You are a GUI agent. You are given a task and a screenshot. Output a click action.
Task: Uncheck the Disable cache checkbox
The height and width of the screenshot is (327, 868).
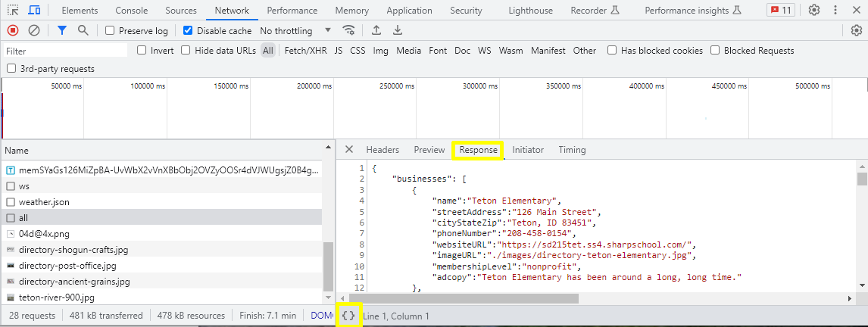[x=188, y=31]
